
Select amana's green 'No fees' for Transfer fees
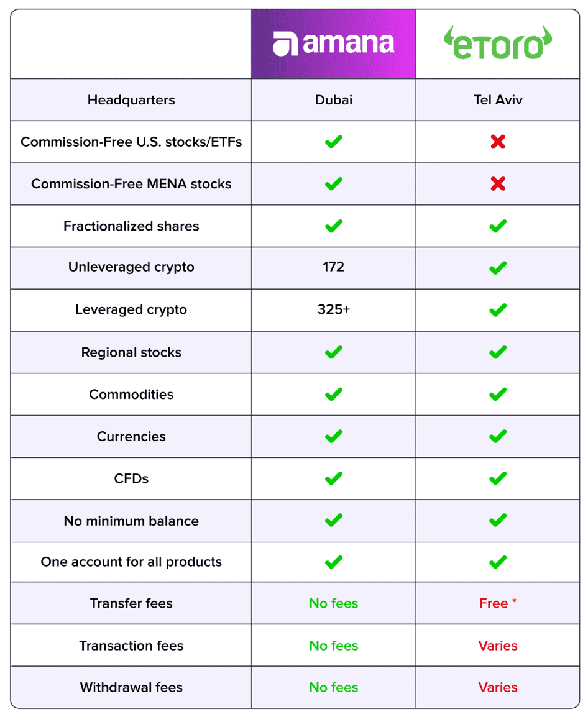(x=334, y=603)
